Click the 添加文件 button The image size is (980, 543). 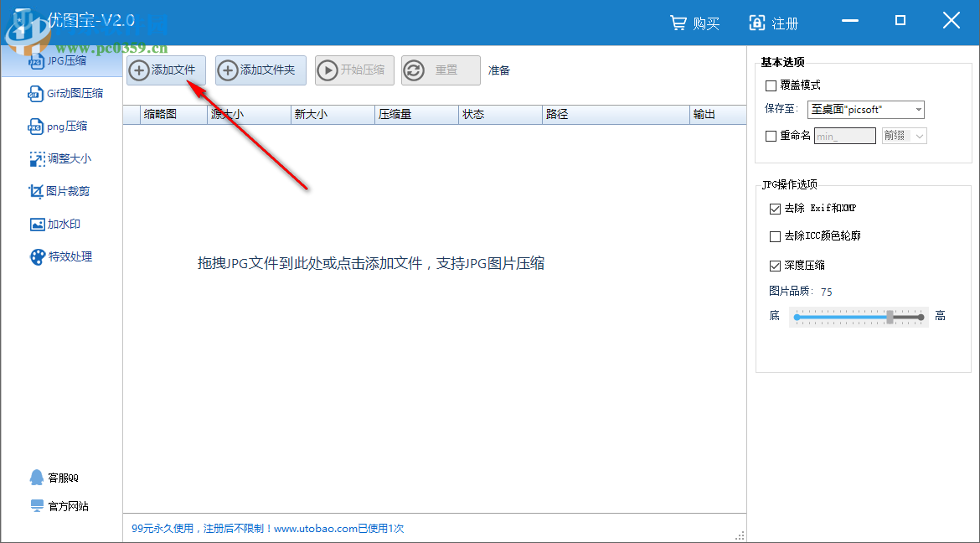[x=166, y=70]
